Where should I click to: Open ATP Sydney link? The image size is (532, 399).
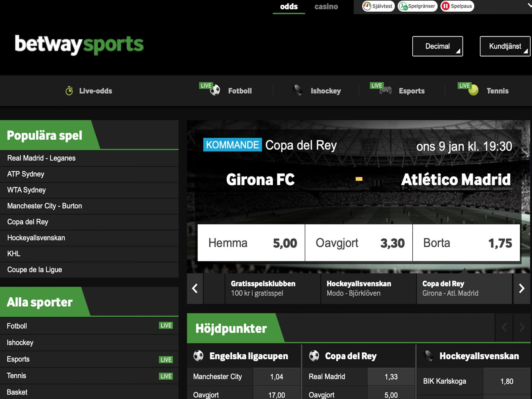pos(89,174)
